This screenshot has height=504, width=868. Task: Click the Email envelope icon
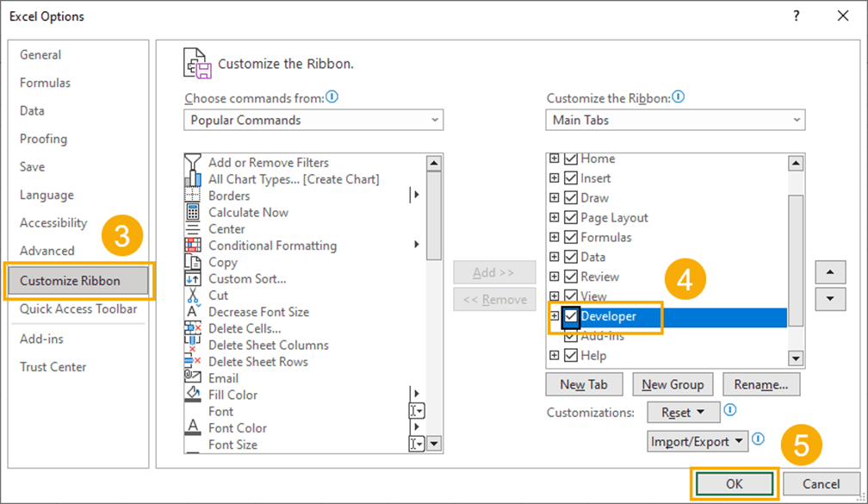pos(193,376)
